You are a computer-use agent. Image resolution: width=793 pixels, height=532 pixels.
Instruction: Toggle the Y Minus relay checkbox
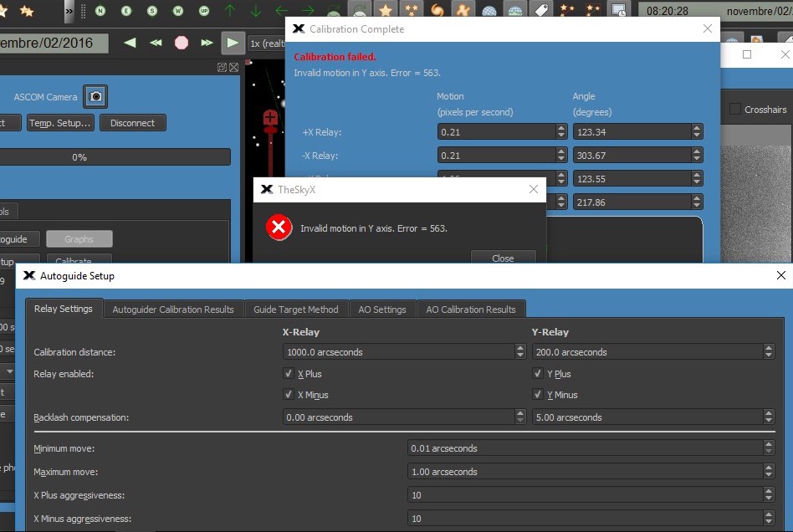[x=538, y=395]
